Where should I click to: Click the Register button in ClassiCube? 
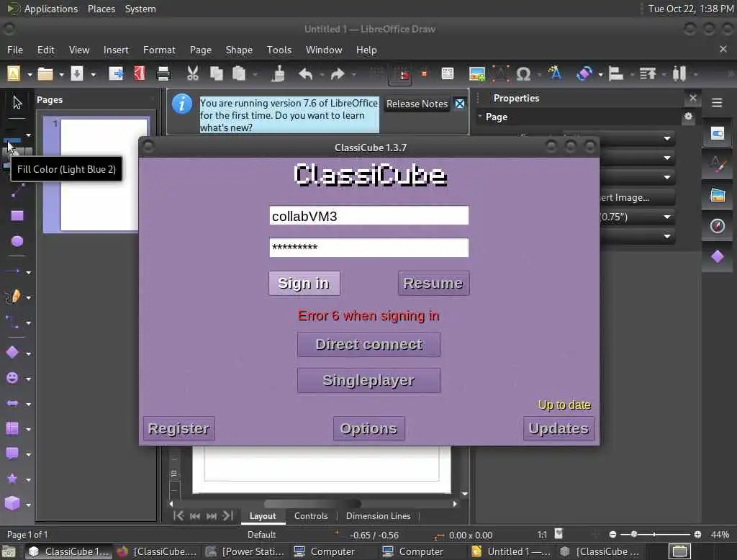click(179, 428)
